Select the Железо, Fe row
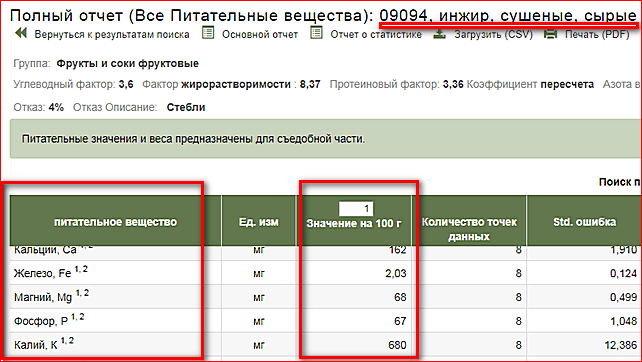The height and width of the screenshot is (362, 642). 326,273
